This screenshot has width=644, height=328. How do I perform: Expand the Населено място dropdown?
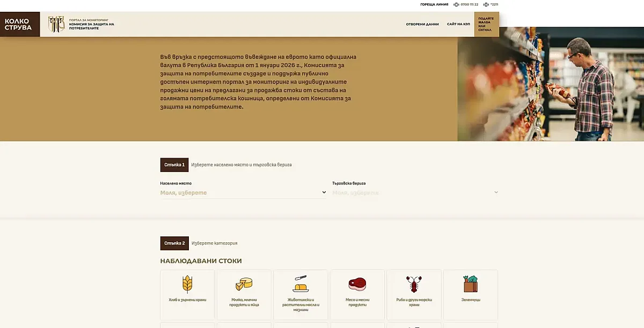click(x=243, y=192)
